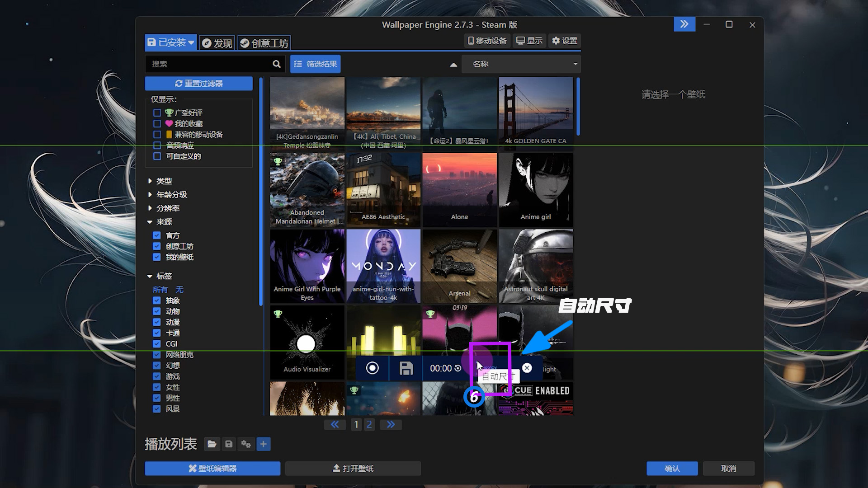Enable the 广受好评 filter checkbox

[x=157, y=113]
